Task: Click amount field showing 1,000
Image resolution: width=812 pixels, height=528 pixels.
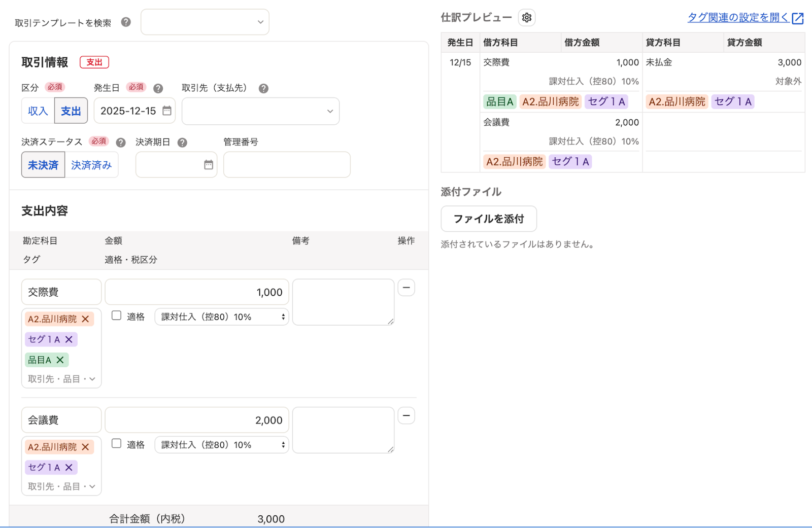Action: 197,292
